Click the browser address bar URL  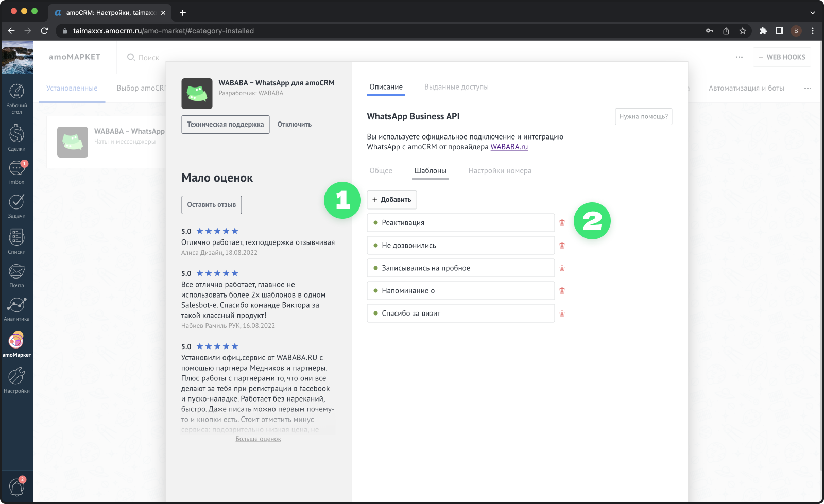[x=163, y=31]
